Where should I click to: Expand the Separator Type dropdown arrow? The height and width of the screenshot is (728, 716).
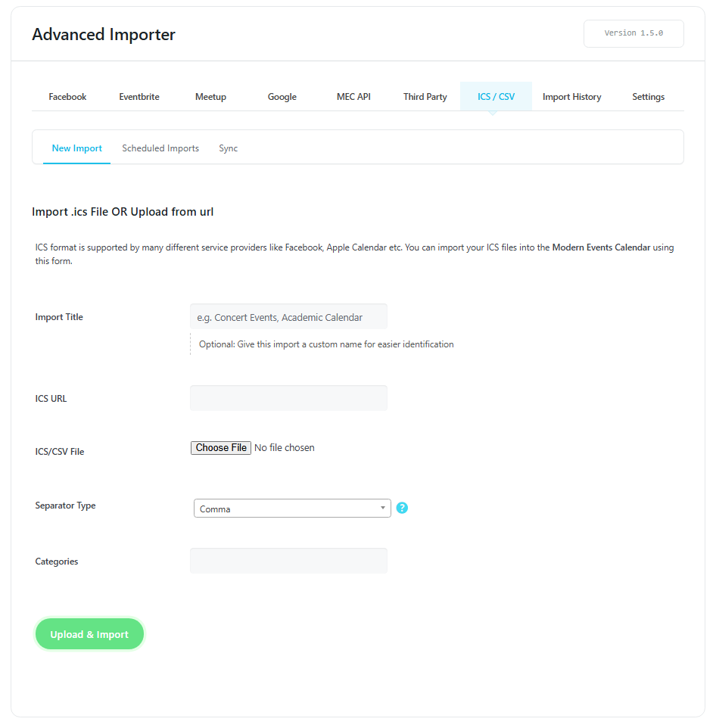[x=383, y=509]
